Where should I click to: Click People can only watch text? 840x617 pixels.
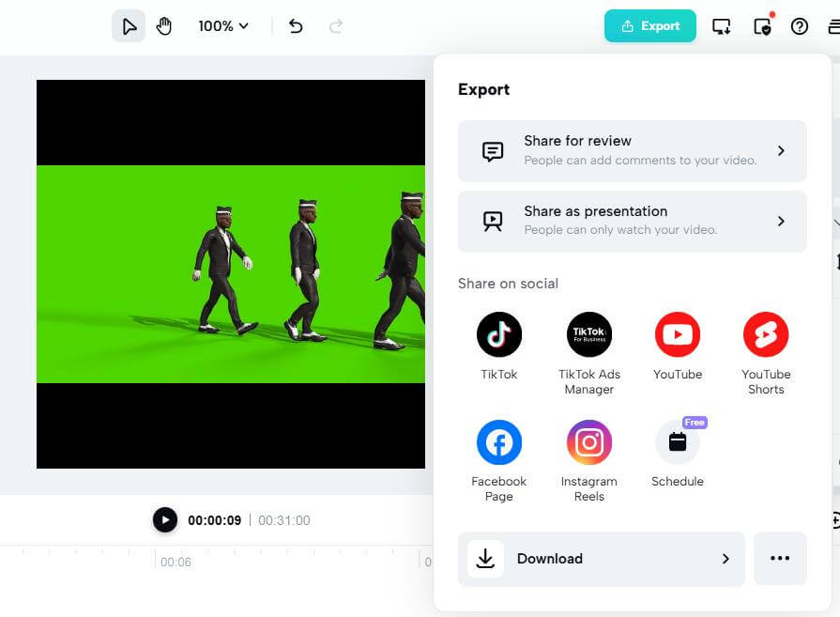coord(620,230)
